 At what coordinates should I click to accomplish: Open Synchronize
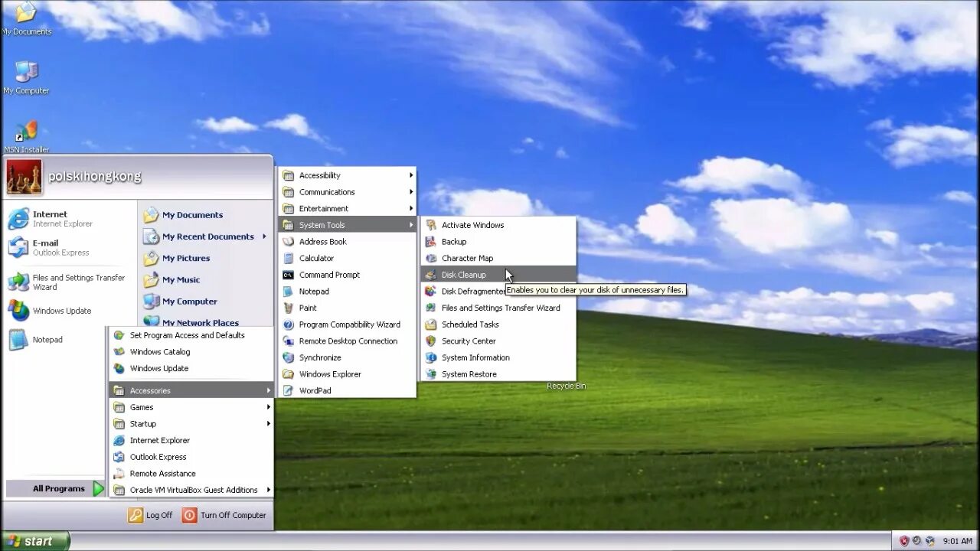[348, 357]
